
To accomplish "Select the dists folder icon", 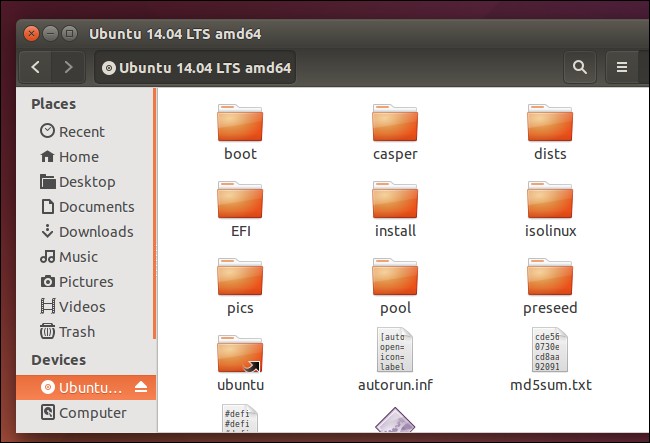I will coord(550,123).
